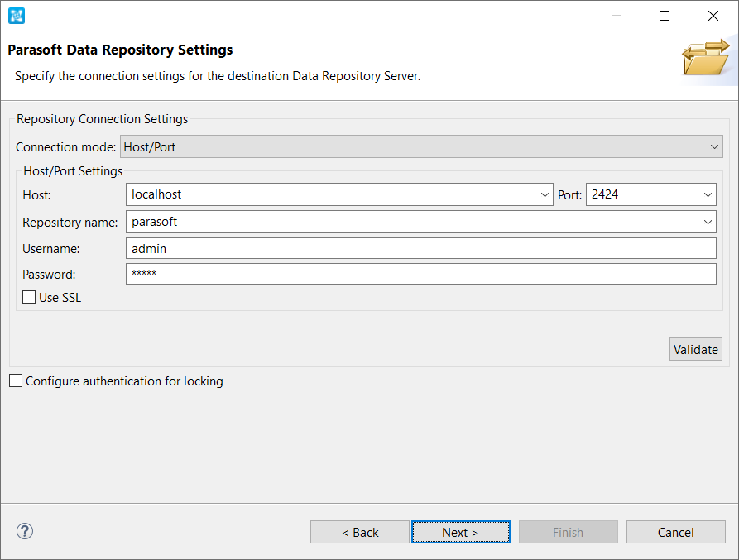Screen dimensions: 739x560
Task: Click the application icon in title bar
Action: point(17,16)
